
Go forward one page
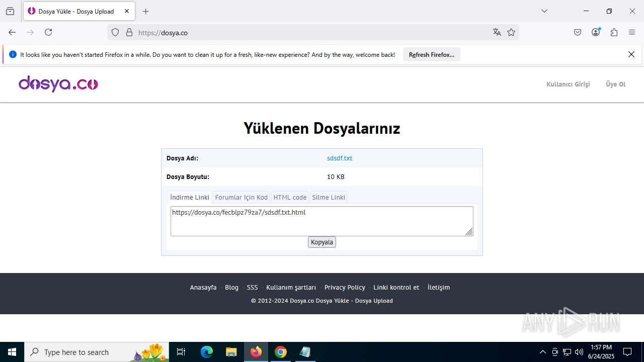pos(30,32)
